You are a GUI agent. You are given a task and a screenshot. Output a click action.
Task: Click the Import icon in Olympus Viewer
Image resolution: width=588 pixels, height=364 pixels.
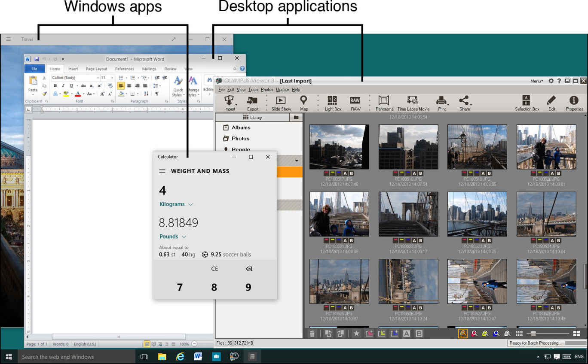point(230,100)
